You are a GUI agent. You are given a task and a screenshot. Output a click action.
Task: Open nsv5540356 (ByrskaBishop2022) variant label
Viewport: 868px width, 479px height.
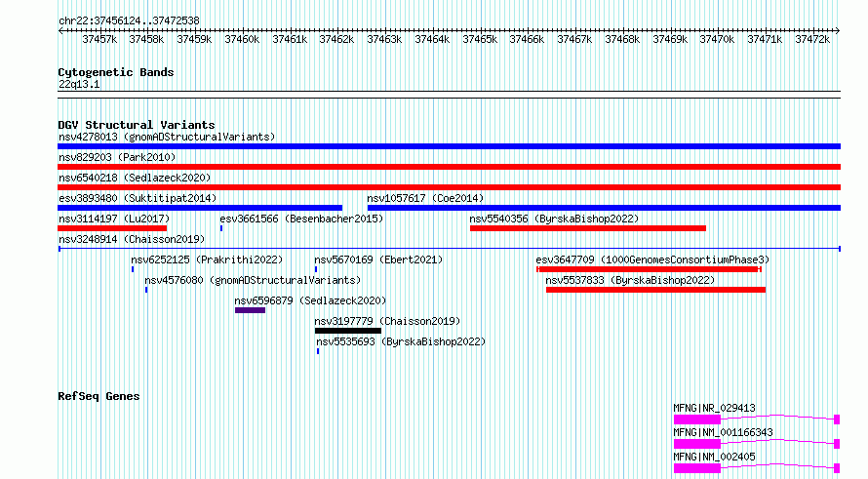(x=554, y=219)
